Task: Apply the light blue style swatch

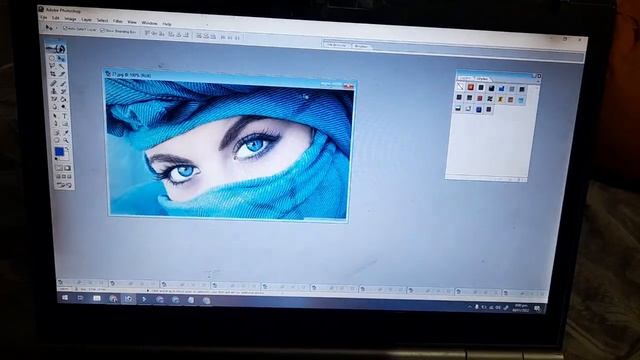Action: 521,100
